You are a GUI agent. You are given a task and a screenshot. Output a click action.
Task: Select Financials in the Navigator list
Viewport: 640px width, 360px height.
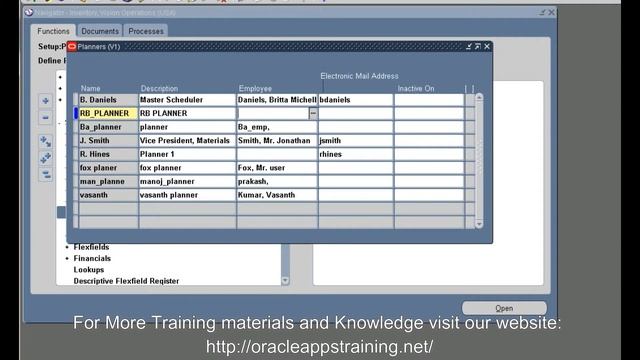click(x=92, y=258)
